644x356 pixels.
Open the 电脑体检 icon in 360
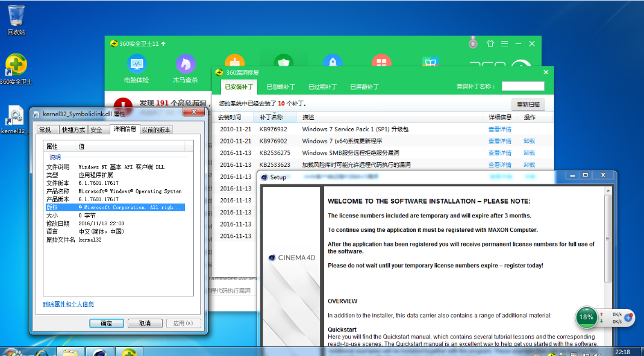click(x=137, y=64)
